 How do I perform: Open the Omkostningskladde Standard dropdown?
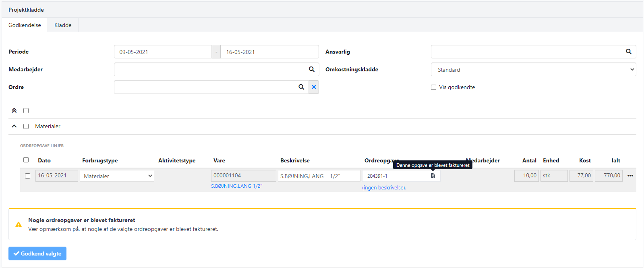[533, 69]
